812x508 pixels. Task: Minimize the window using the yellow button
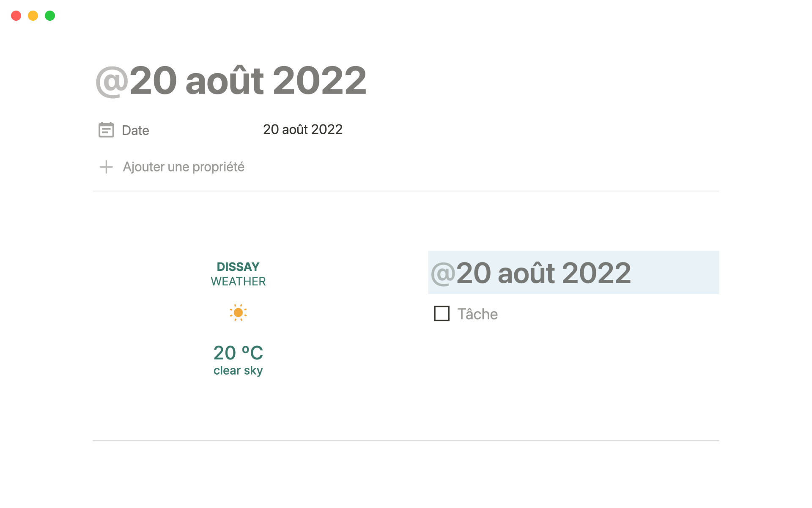point(33,16)
